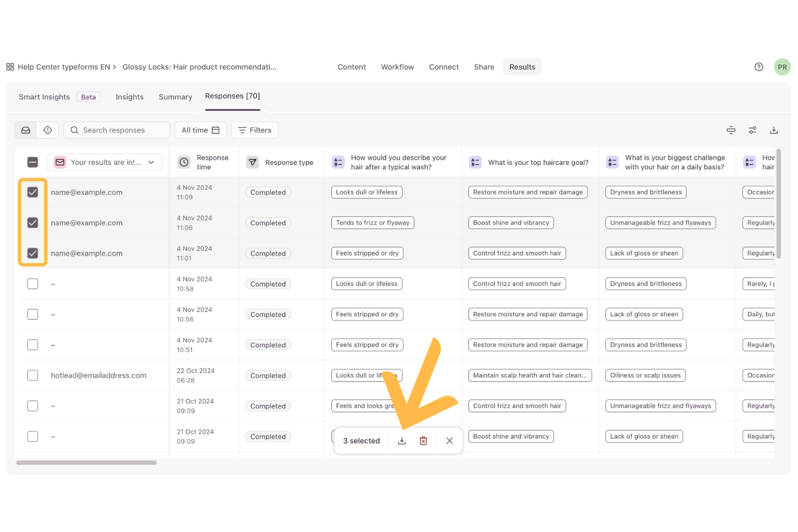Switch to the Connect tab
This screenshot has height=532, width=798.
(444, 67)
